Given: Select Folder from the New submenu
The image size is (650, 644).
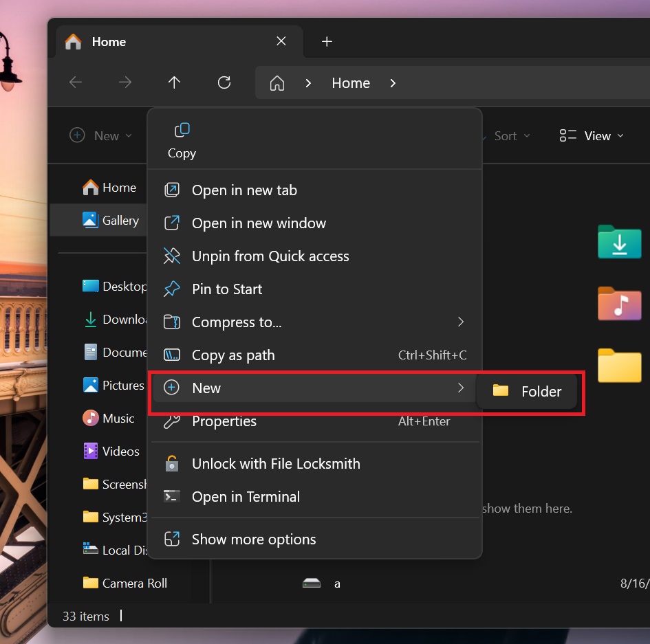Looking at the screenshot, I should point(527,391).
